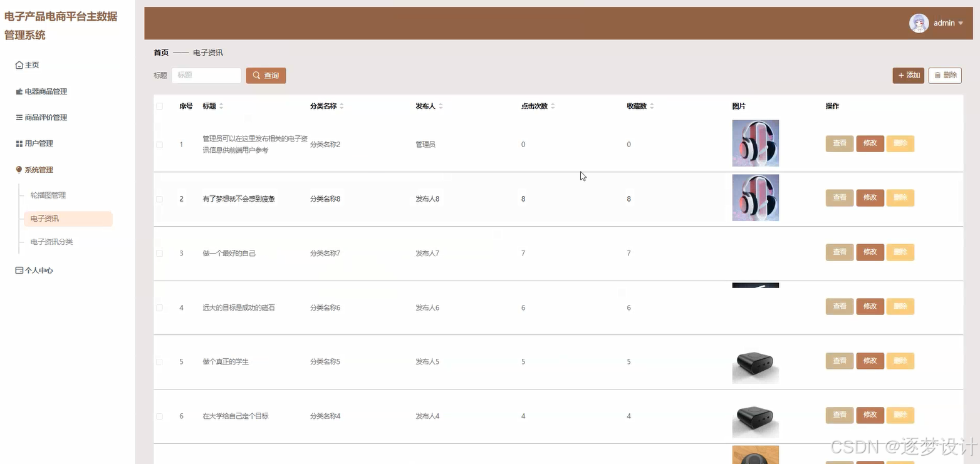Click the publisher cell 管理员
This screenshot has height=464, width=980.
425,145
